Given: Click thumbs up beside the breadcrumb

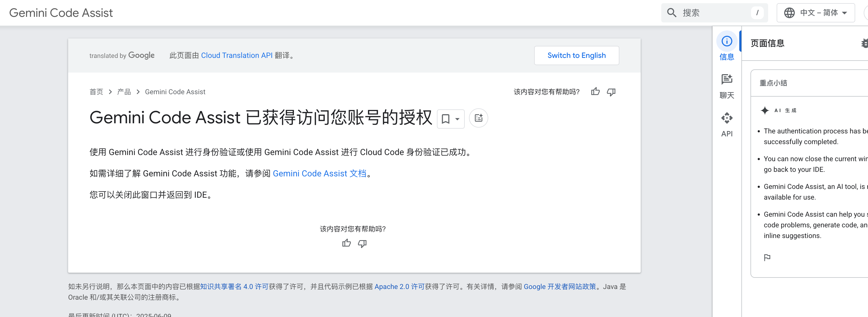Looking at the screenshot, I should 595,92.
